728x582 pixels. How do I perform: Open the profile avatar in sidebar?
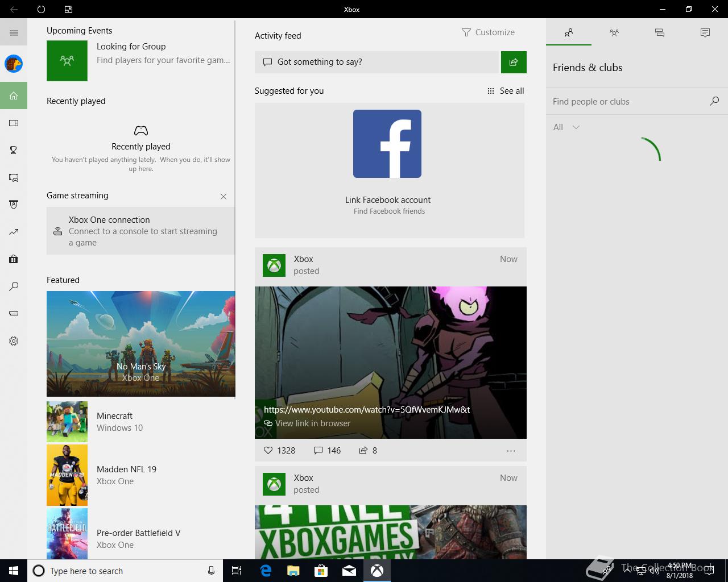point(14,64)
